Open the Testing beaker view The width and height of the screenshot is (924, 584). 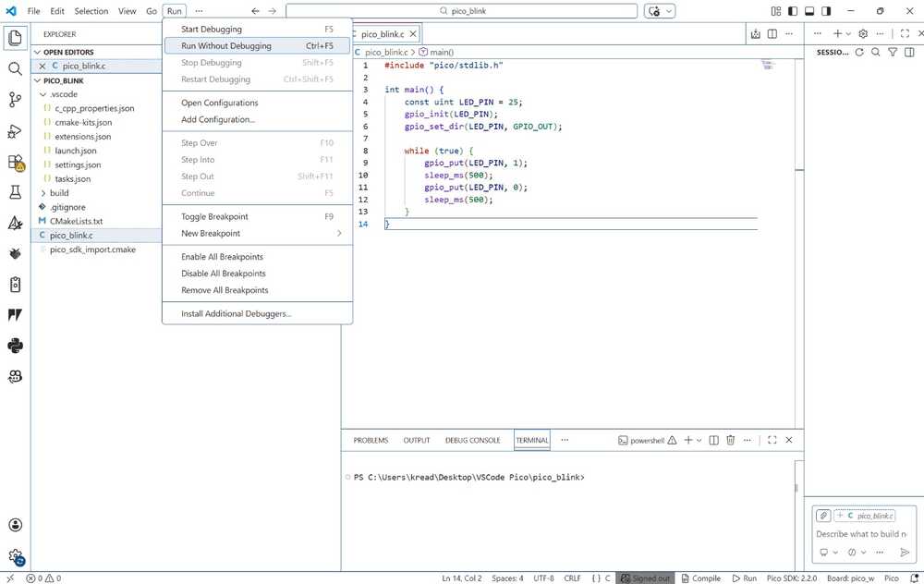[15, 192]
